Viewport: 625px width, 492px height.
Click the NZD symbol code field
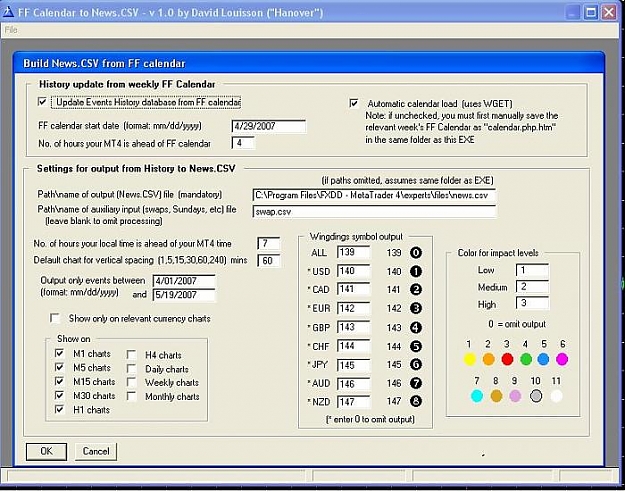tap(354, 402)
